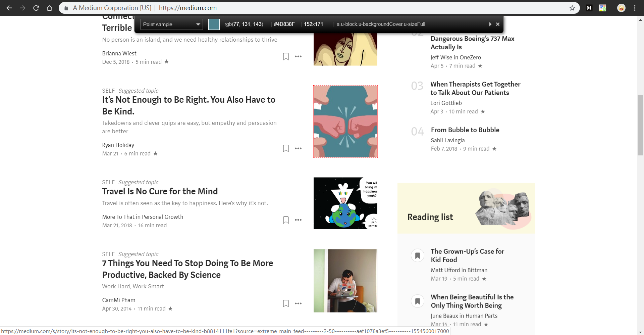Open more options for CamMi Pham's article
This screenshot has height=335, width=644.
298,303
